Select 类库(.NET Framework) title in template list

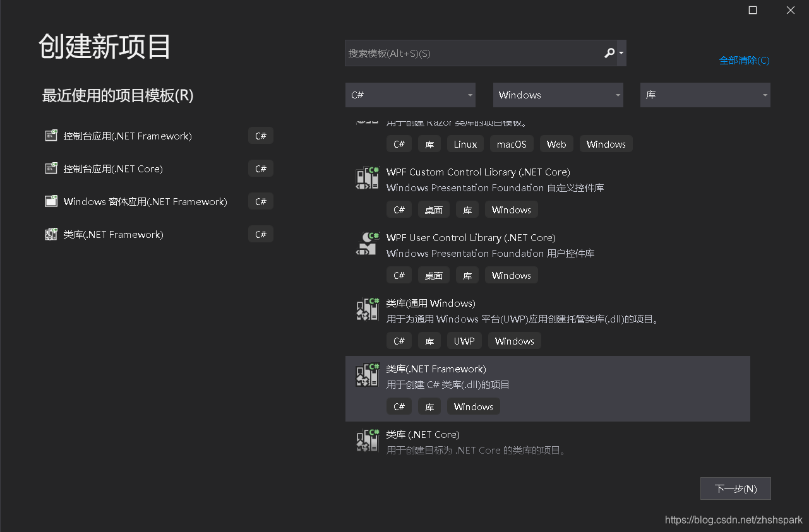pos(436,369)
